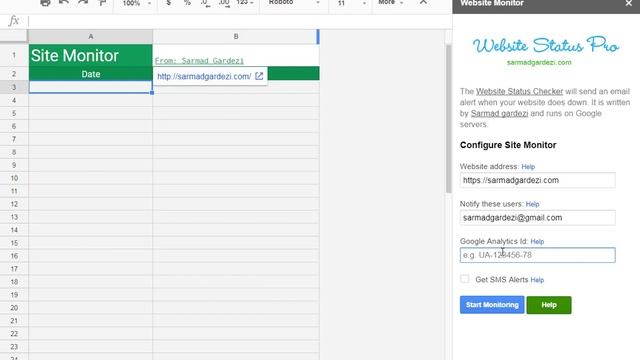
Task: Open the More toolbar dropdown
Action: [391, 2]
